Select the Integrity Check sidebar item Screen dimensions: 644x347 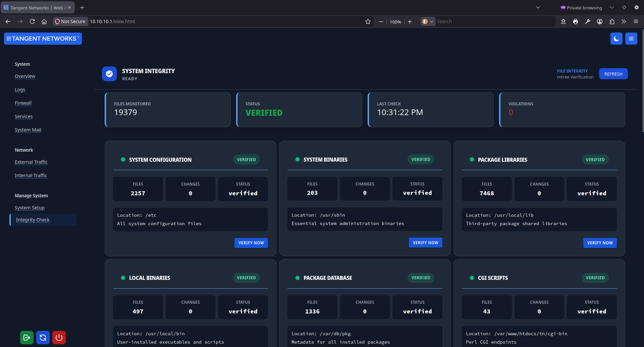[x=33, y=219]
